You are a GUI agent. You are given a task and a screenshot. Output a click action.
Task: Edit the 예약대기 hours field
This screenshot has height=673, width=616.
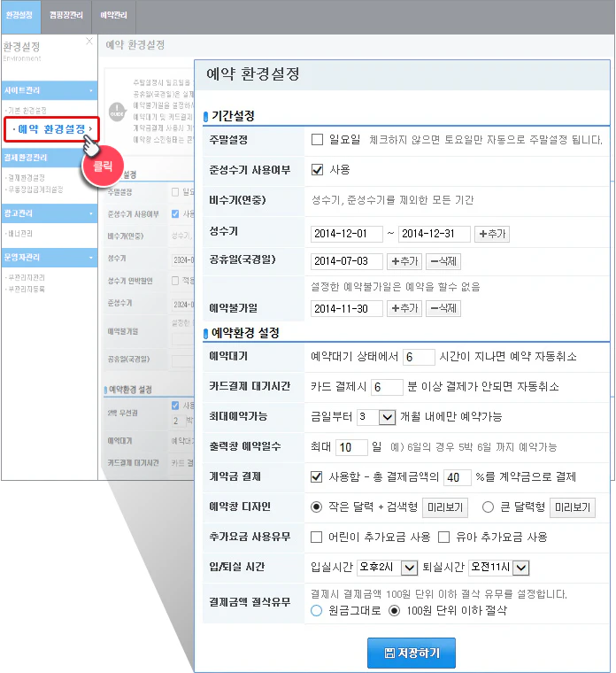[x=419, y=357]
